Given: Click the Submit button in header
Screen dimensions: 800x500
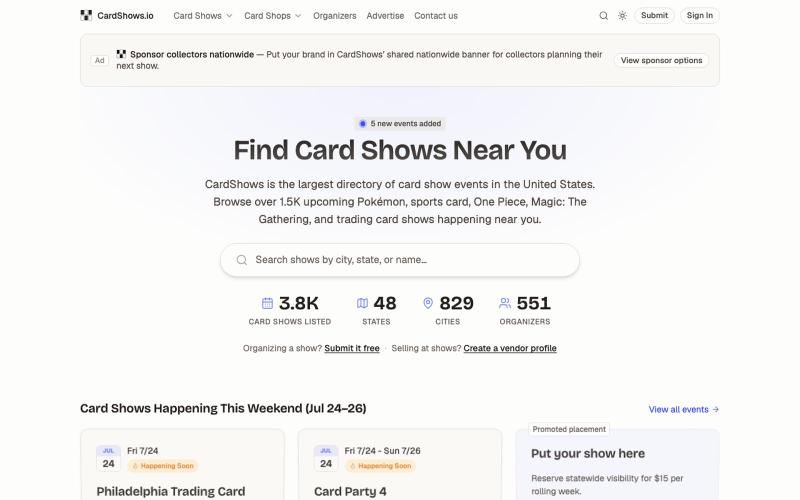Looking at the screenshot, I should tap(654, 15).
